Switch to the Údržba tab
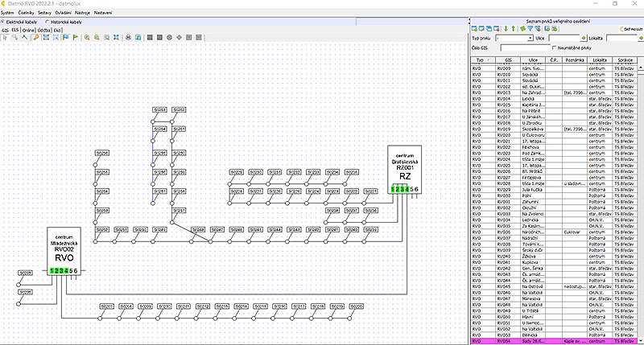644x345 pixels. click(x=44, y=31)
